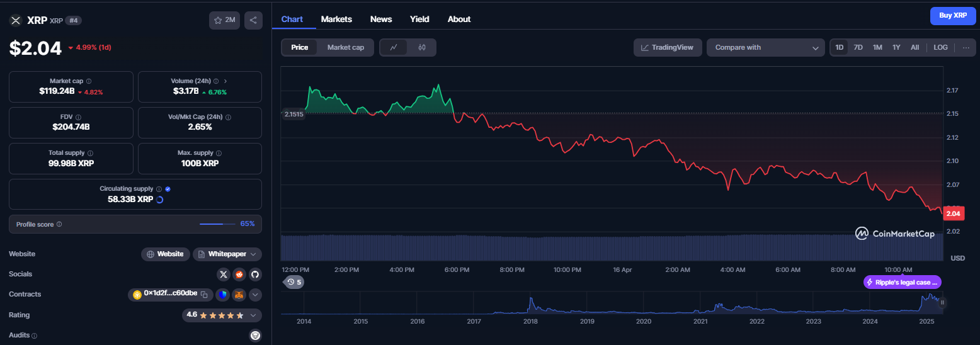The image size is (980, 345).
Task: Click the MetaMask fox icon
Action: [x=239, y=295]
